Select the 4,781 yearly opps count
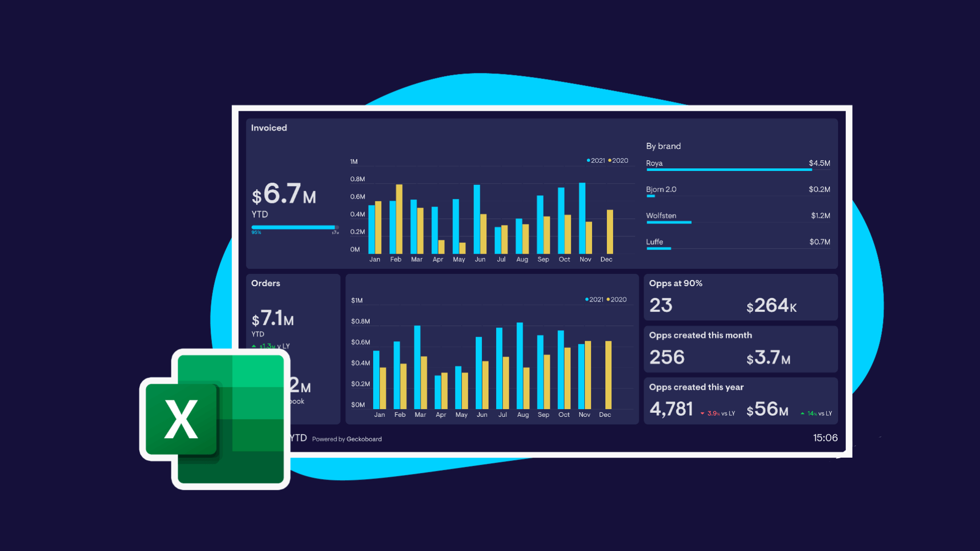 pos(671,409)
